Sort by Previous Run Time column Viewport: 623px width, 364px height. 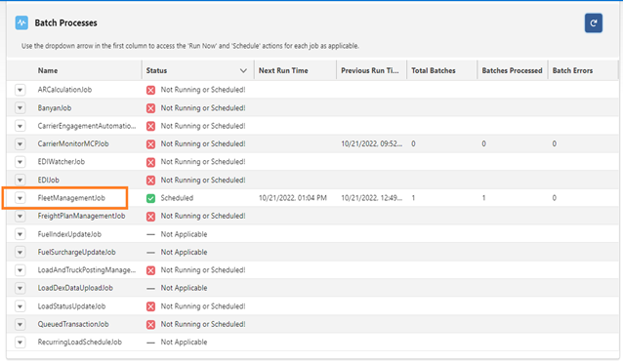click(370, 70)
